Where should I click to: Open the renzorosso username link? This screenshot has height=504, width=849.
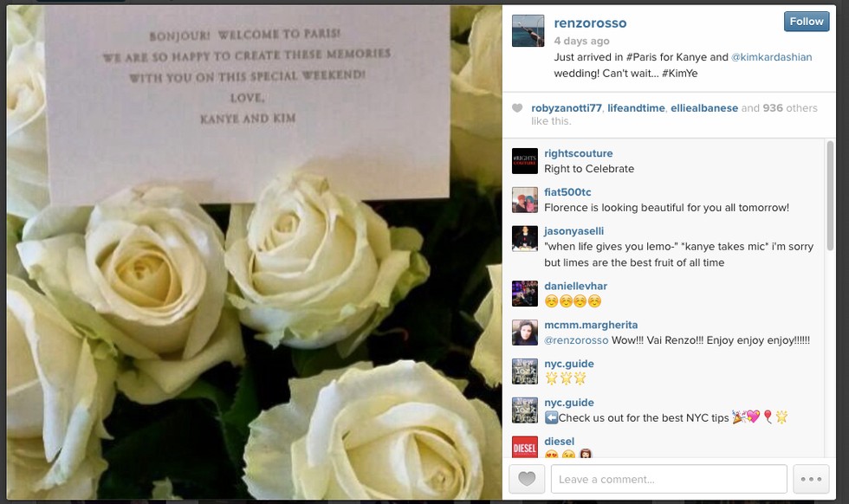(x=590, y=23)
